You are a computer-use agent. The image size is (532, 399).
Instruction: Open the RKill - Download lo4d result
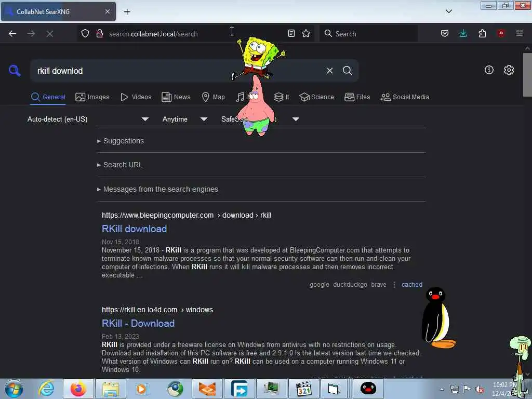(138, 323)
